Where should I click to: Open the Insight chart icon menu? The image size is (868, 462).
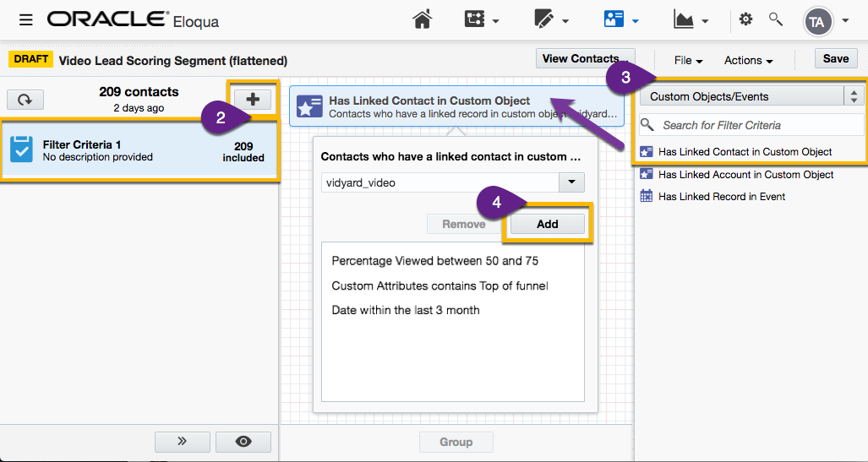coord(684,19)
